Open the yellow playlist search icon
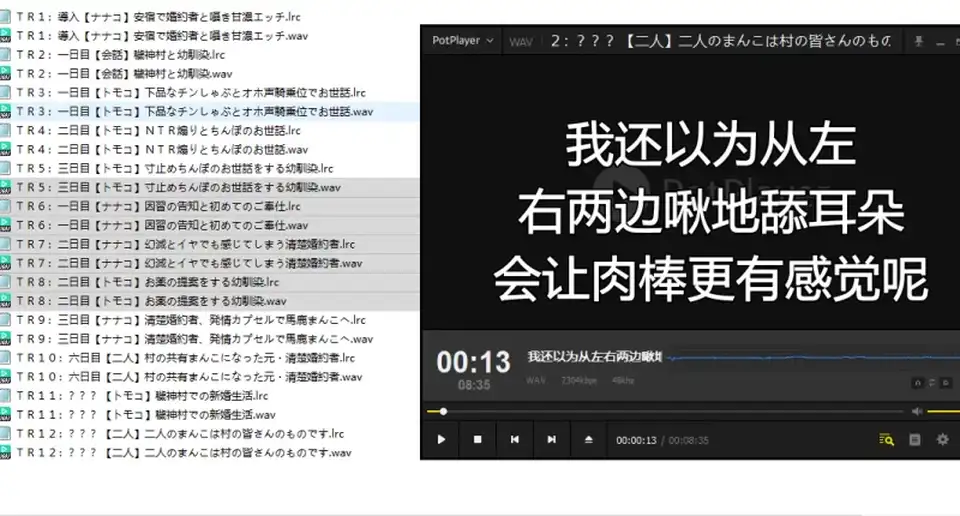The image size is (960, 516). 886,439
